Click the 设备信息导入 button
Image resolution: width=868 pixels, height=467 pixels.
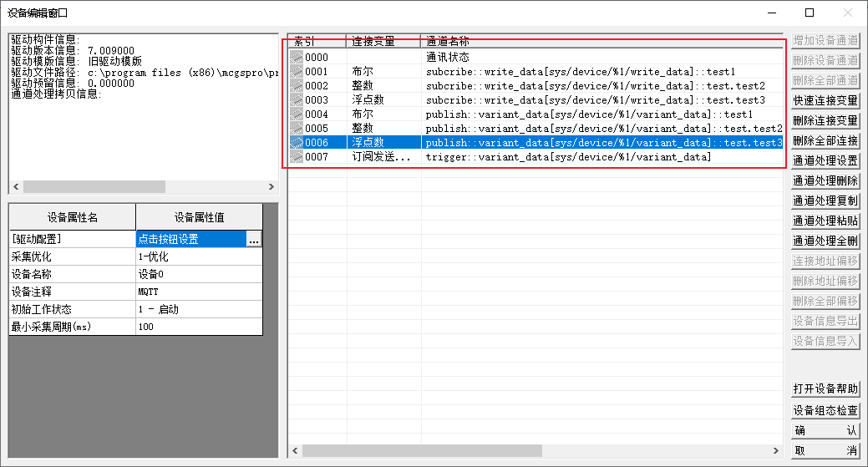(x=825, y=341)
